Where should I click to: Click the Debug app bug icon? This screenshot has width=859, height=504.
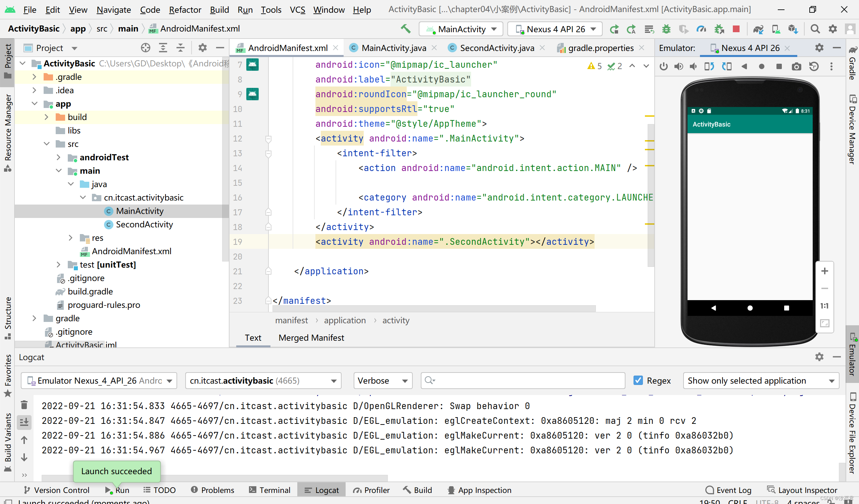[x=666, y=29]
